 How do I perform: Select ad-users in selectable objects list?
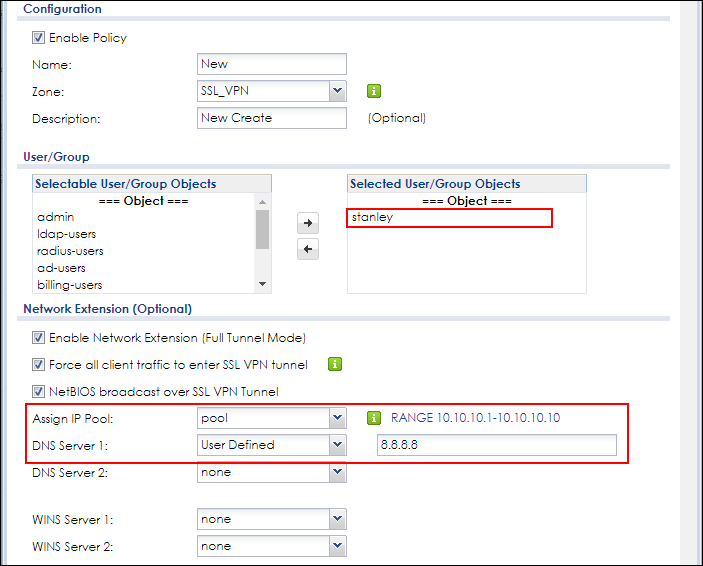tap(61, 268)
